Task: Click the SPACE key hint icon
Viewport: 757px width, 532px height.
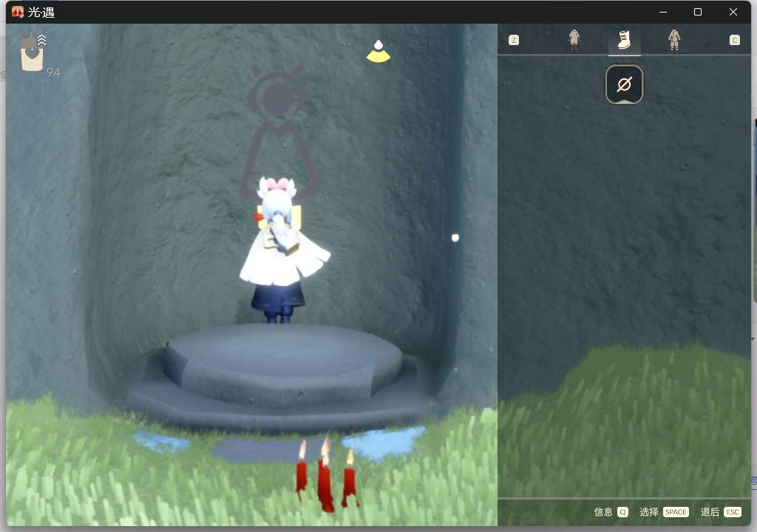Action: pos(676,512)
